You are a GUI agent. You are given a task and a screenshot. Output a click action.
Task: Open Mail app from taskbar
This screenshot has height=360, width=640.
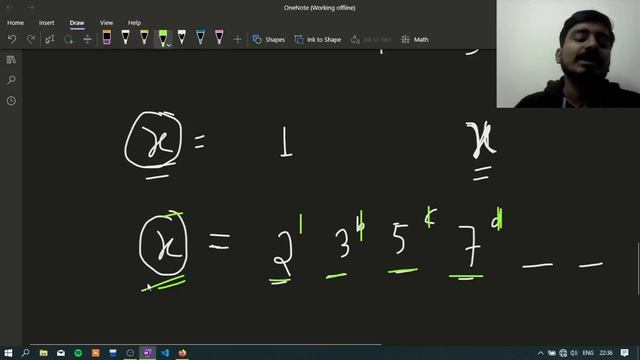(61, 353)
